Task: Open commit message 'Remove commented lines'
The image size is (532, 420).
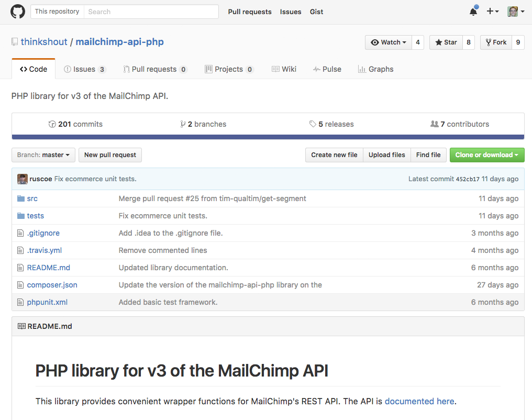Action: 163,250
